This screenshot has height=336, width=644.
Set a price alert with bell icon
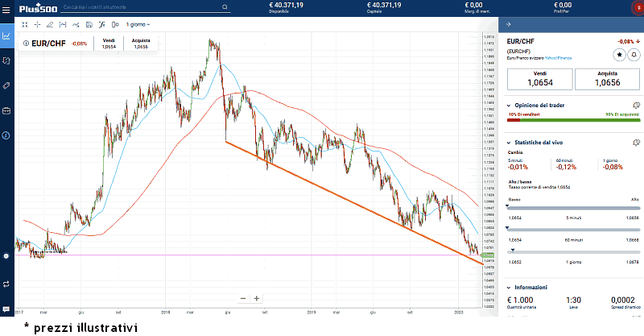click(x=634, y=54)
